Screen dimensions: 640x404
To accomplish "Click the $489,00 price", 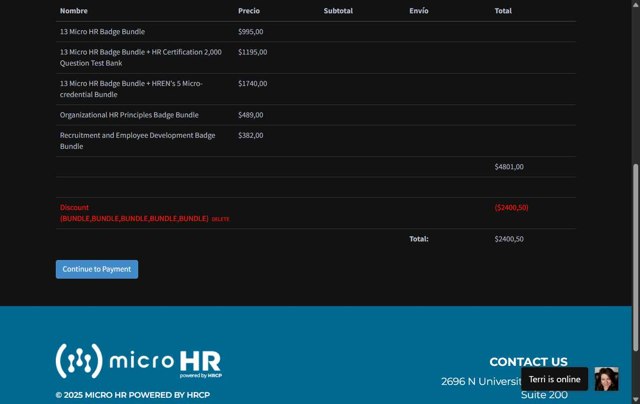I will 251,115.
